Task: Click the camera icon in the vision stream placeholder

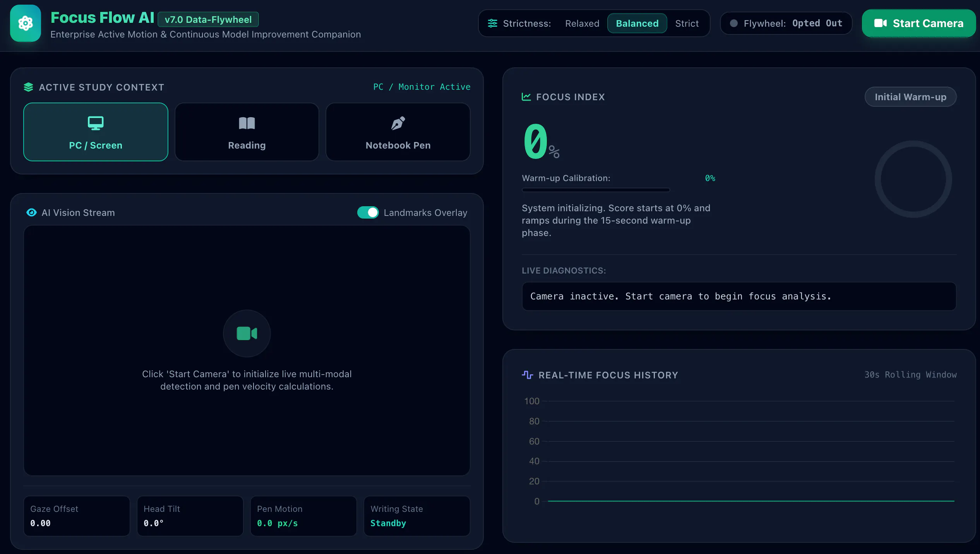Action: 247,333
